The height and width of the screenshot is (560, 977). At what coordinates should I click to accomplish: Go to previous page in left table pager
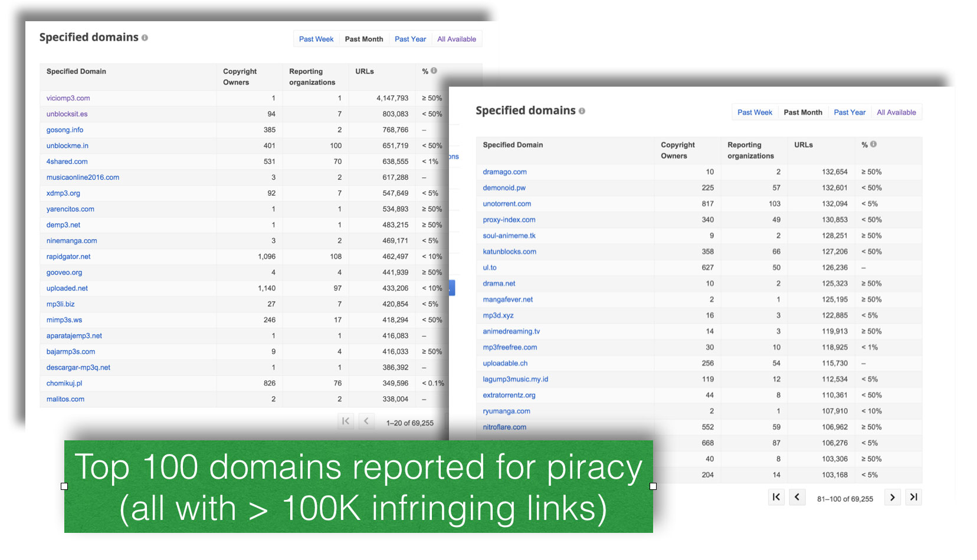pos(366,421)
